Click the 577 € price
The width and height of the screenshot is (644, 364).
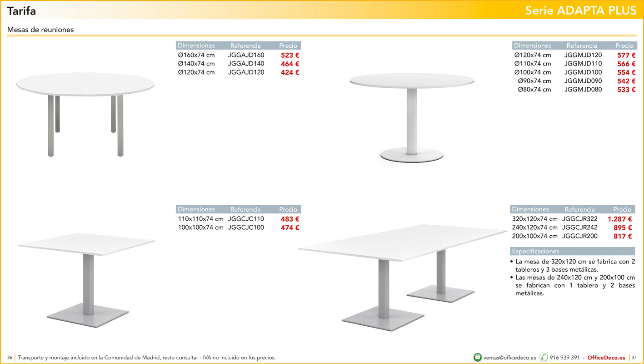tap(626, 56)
